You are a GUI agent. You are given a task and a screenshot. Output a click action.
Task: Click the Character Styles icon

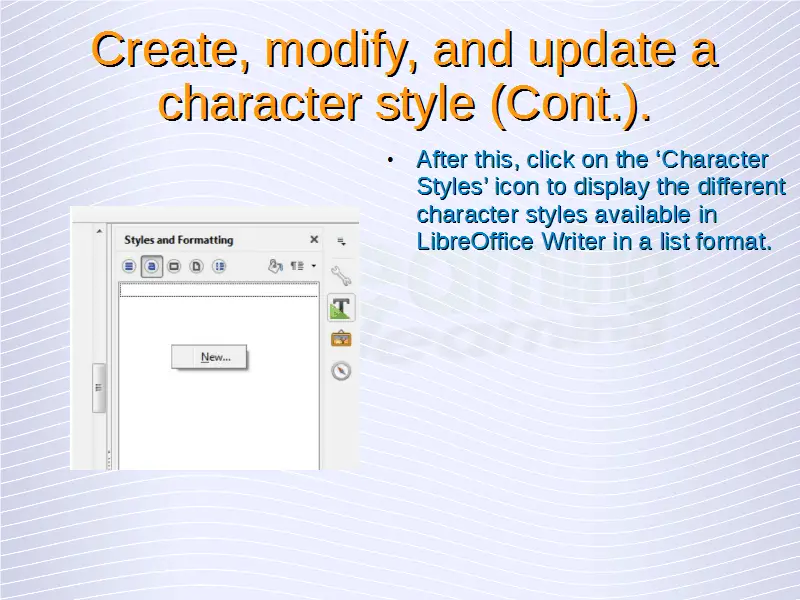pyautogui.click(x=151, y=266)
